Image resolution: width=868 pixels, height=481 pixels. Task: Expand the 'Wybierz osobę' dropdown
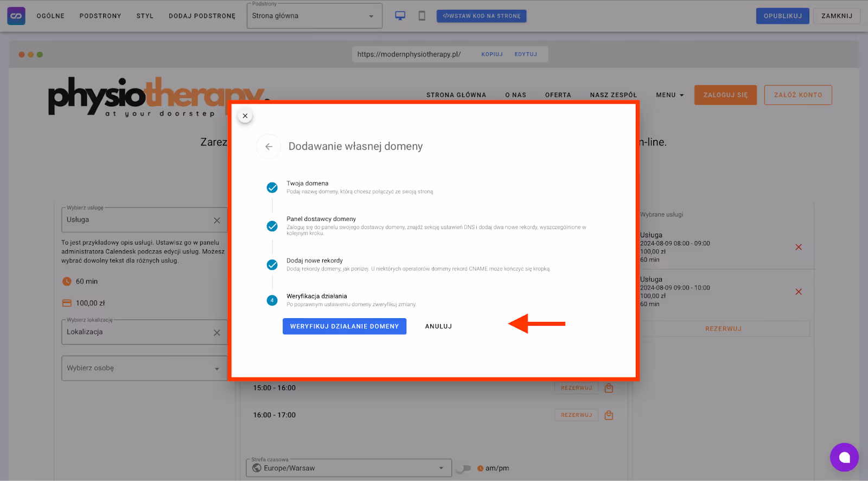(x=216, y=369)
